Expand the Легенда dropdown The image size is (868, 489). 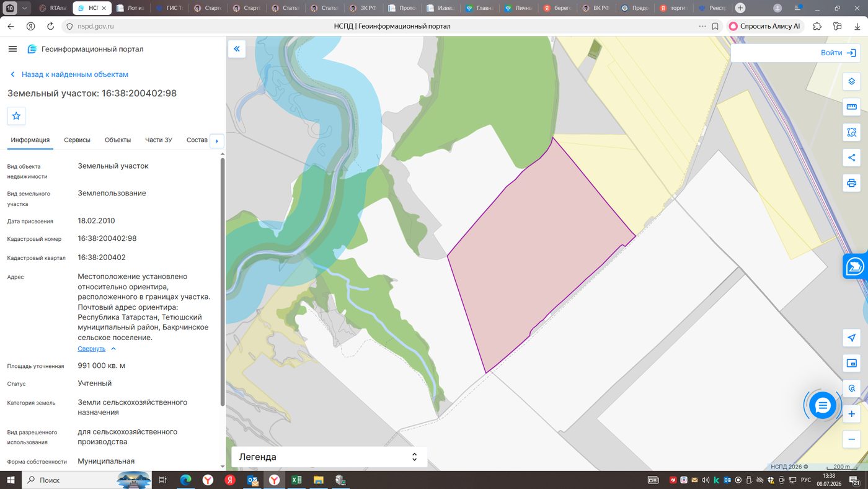pos(329,457)
